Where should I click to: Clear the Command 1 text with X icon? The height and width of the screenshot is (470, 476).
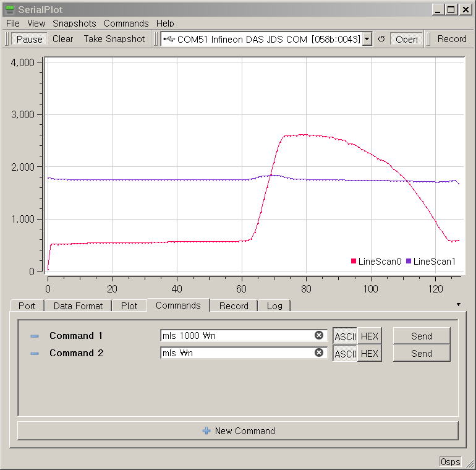click(319, 335)
